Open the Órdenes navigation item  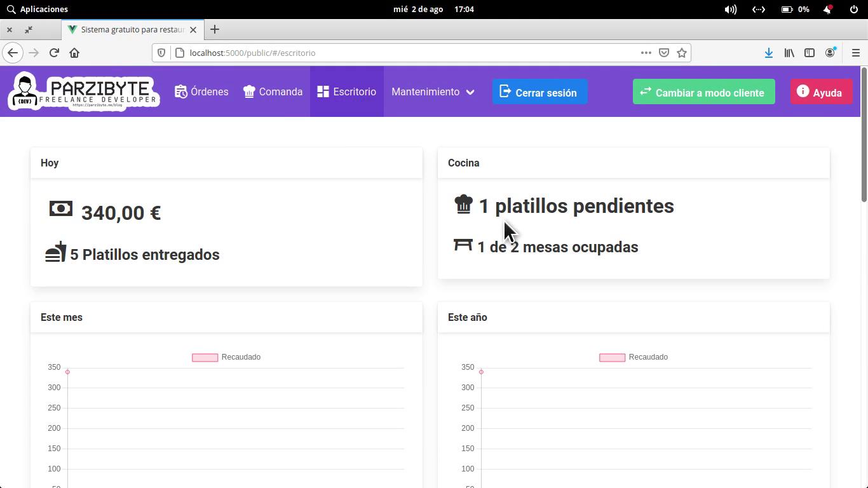coord(201,91)
